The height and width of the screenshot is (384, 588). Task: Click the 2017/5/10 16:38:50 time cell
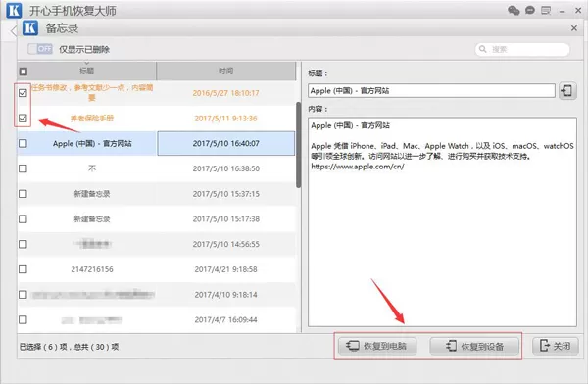(x=225, y=168)
